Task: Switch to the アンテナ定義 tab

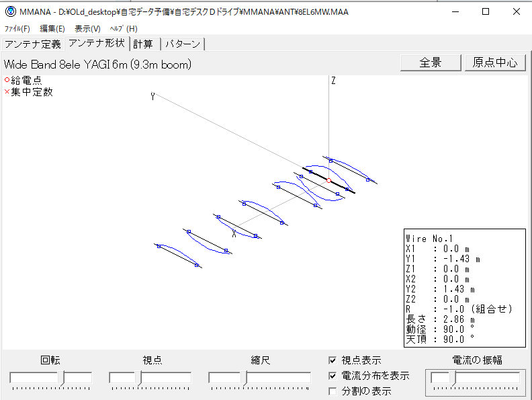Action: tap(33, 44)
